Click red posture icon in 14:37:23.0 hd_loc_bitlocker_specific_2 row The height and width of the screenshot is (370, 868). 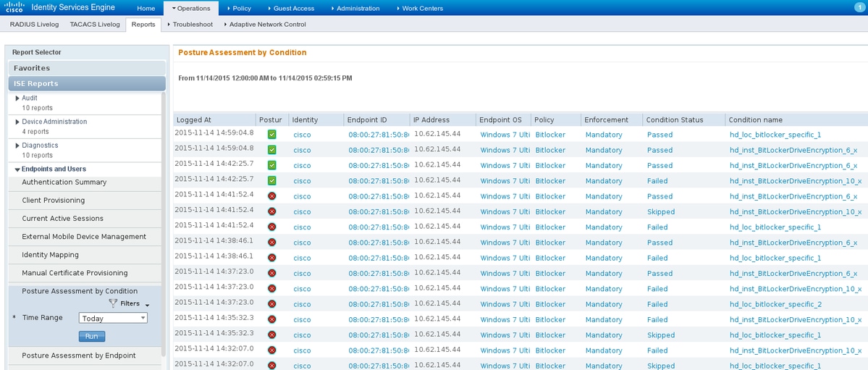(x=271, y=304)
